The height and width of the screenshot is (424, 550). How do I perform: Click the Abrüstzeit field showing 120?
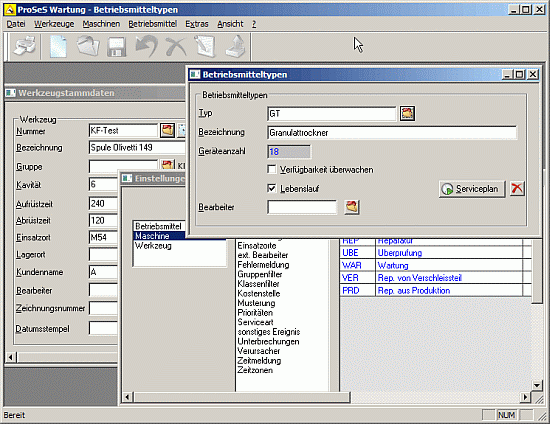click(103, 220)
